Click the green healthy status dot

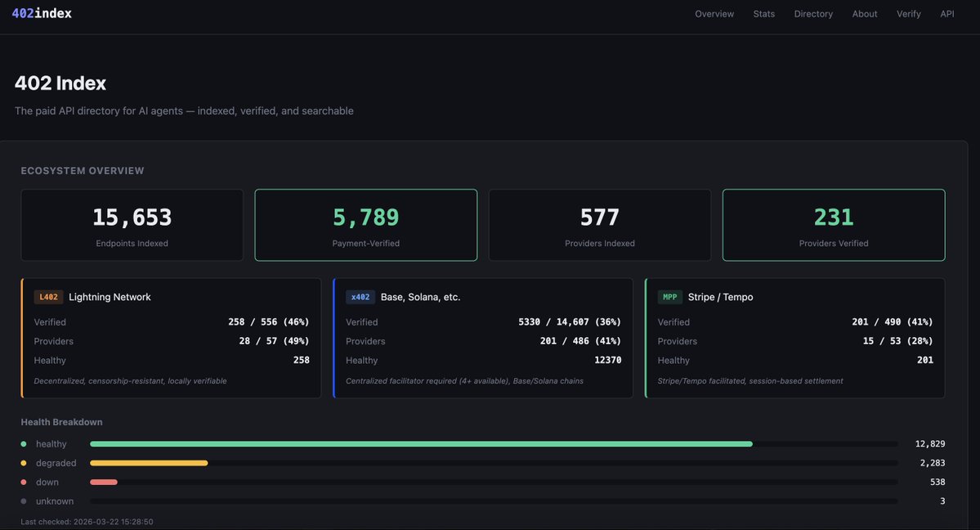pyautogui.click(x=24, y=444)
